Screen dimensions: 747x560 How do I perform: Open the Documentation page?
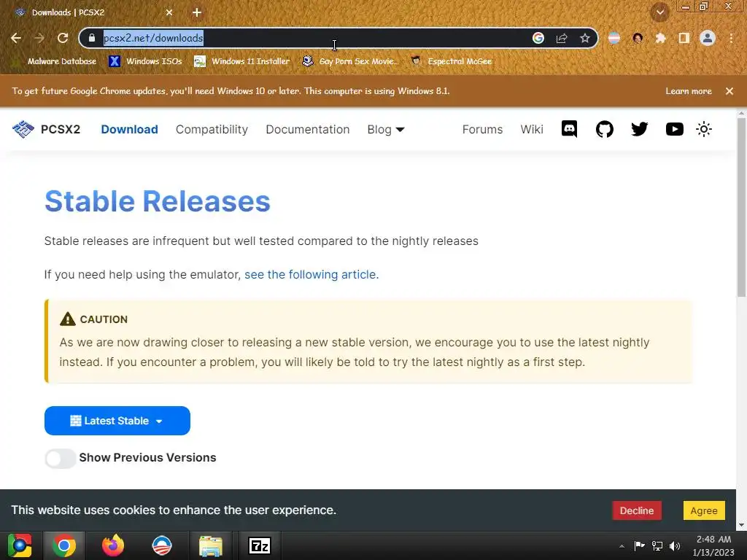(307, 130)
